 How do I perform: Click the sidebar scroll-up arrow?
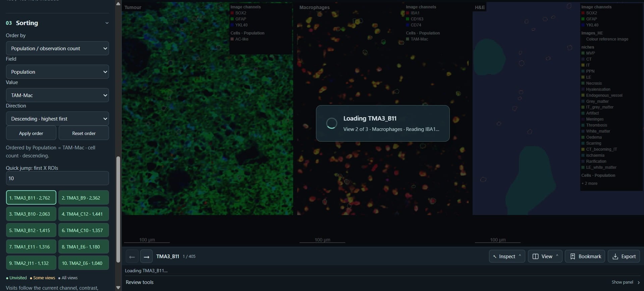point(118,4)
